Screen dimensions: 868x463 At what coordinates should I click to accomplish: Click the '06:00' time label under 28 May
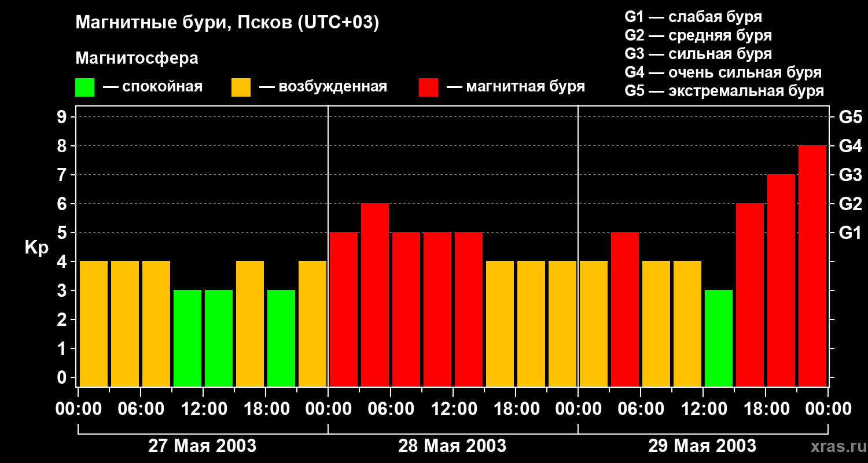[391, 409]
